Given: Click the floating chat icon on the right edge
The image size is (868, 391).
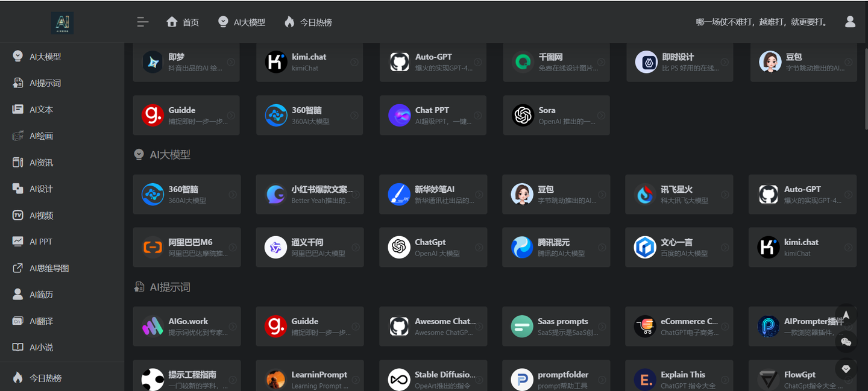Looking at the screenshot, I should point(846,342).
